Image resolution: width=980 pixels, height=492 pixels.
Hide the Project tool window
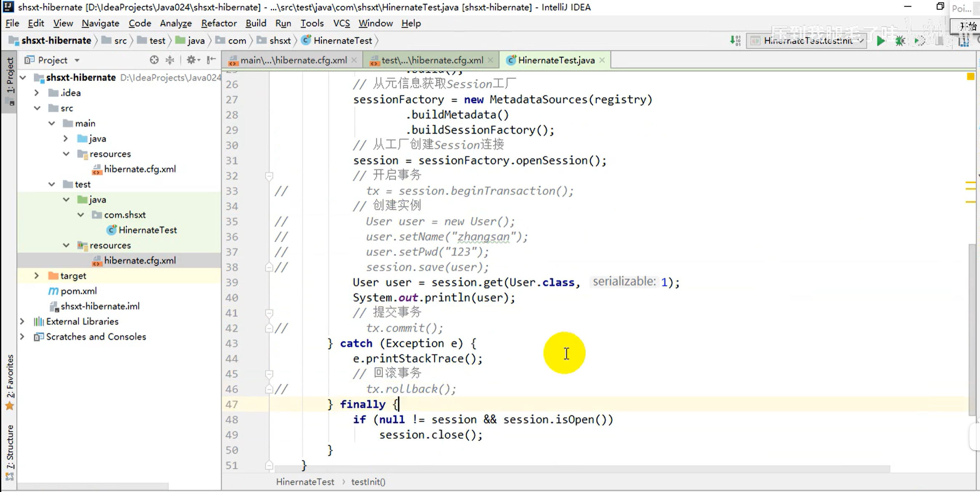tap(212, 60)
